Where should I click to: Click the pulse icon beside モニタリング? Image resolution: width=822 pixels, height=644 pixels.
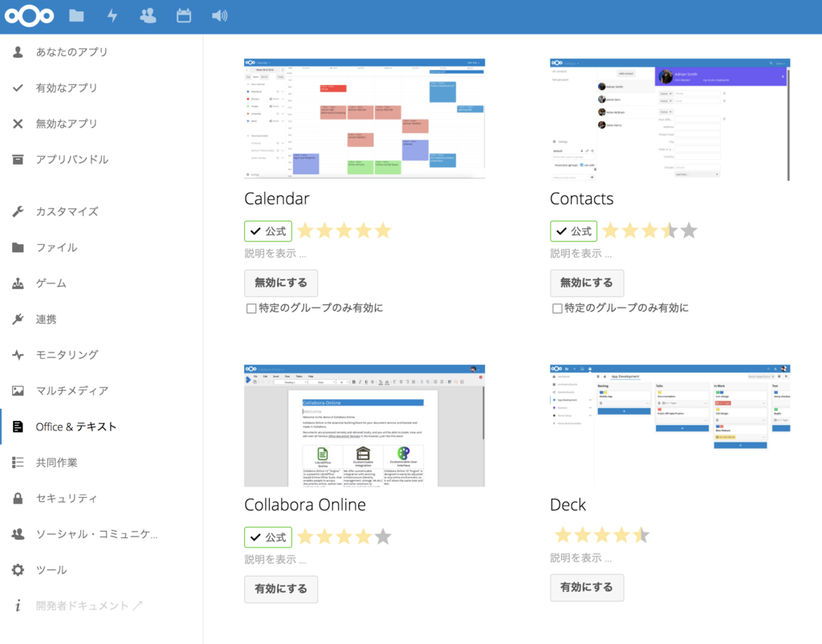point(18,355)
